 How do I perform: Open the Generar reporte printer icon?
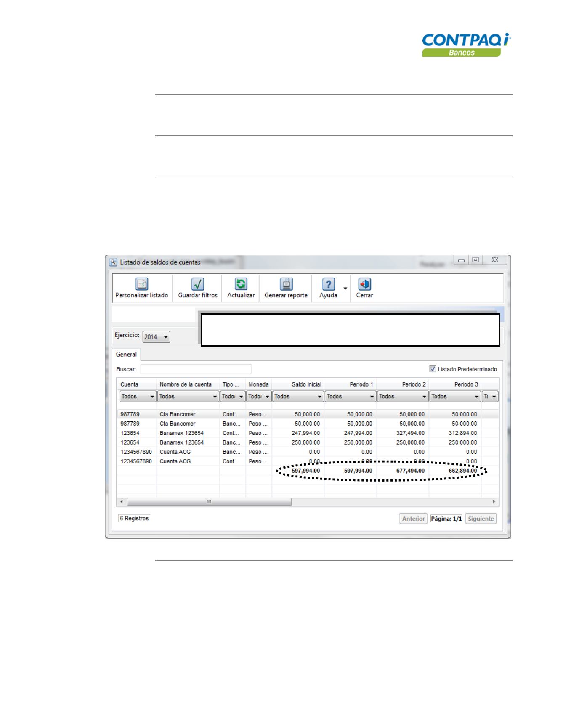pos(286,284)
